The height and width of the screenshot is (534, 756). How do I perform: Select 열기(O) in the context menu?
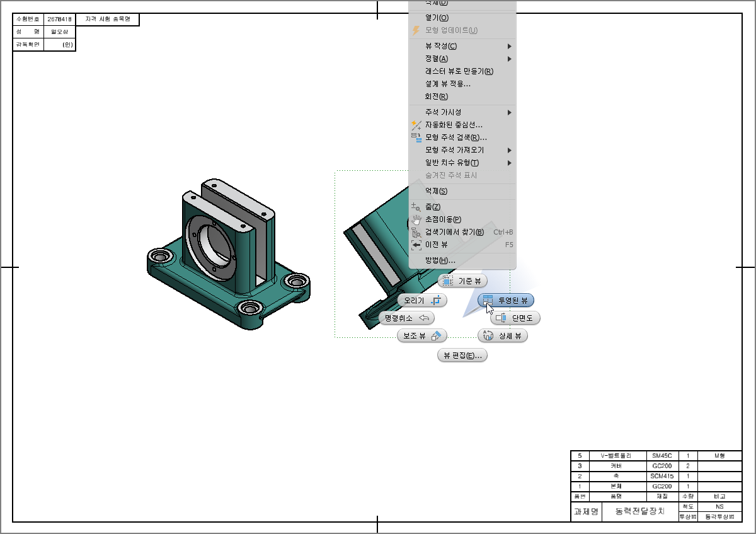(462, 18)
